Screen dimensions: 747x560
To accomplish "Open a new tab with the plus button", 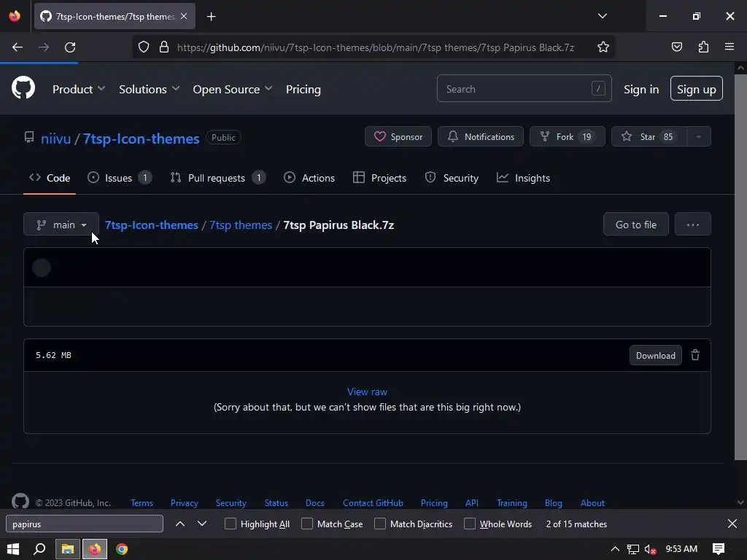I will 211,17.
